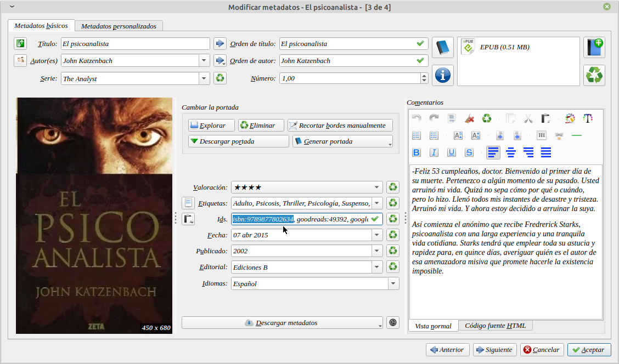
Task: Click the book cover thumbnail image
Action: (x=94, y=215)
